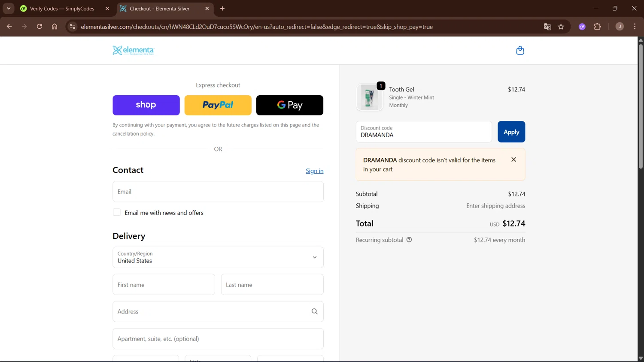Click the address search magnifier icon
Screen dimensions: 644x362
tap(314, 311)
